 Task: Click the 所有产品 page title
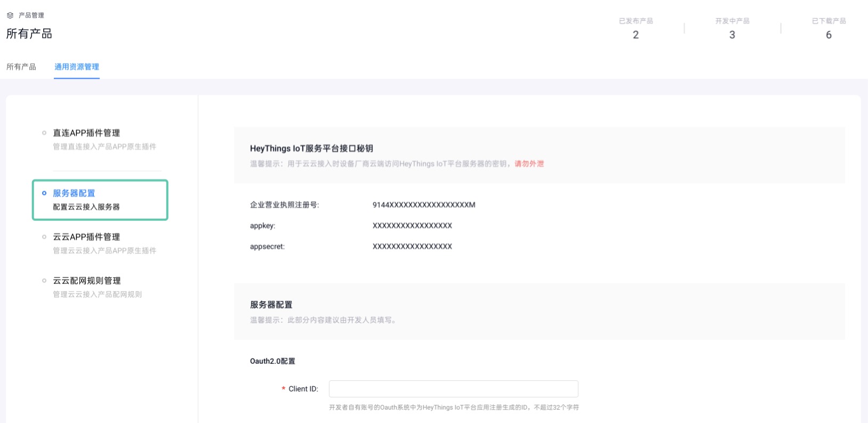pyautogui.click(x=29, y=34)
